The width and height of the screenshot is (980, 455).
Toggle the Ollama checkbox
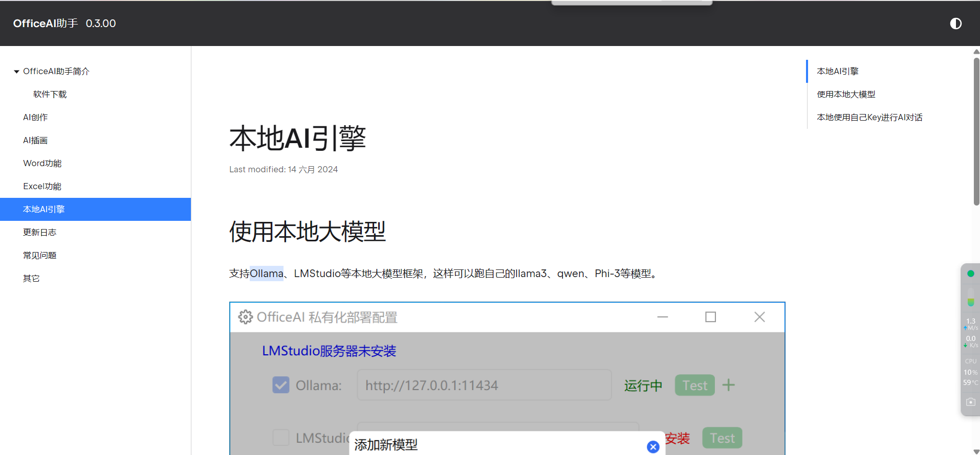click(281, 385)
